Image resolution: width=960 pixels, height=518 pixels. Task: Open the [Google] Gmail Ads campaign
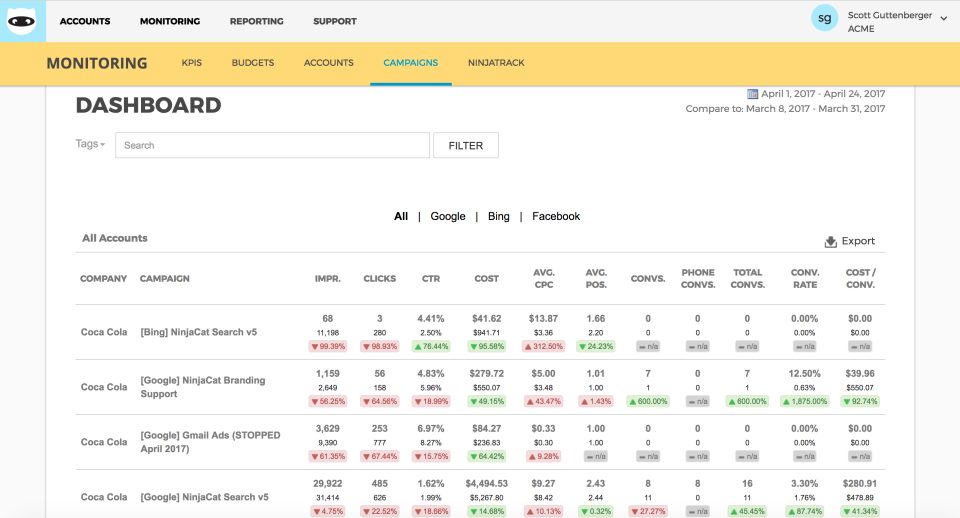pos(211,442)
